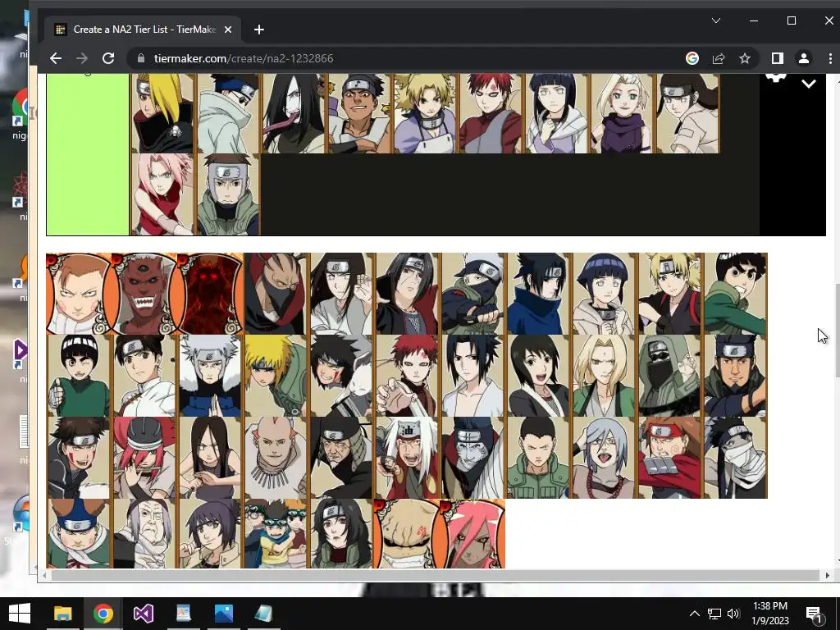
Task: Click Choji in red armor
Action: 669,458
